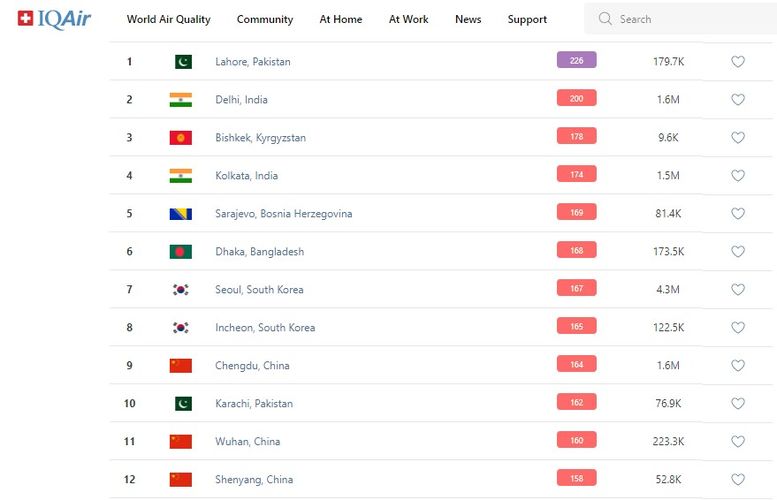Click the Bangladesh flag beside Dhaka
Screen dimensions: 777x500
click(x=180, y=252)
